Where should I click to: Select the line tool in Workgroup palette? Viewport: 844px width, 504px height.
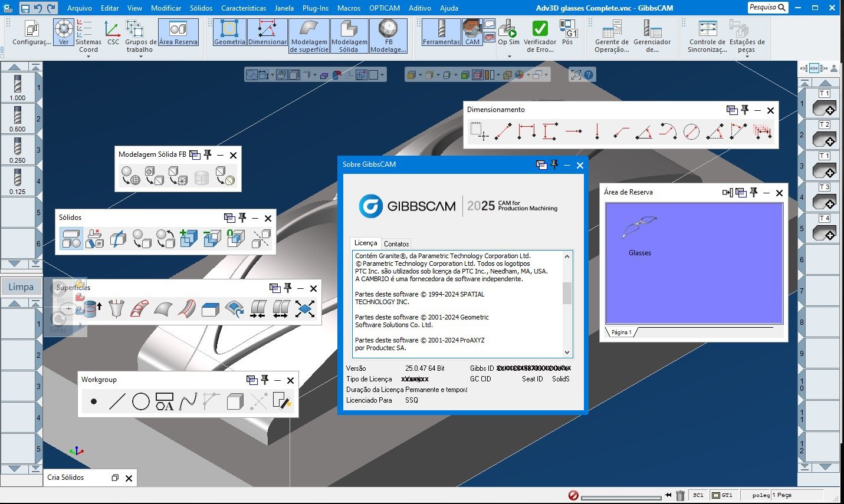click(x=117, y=401)
